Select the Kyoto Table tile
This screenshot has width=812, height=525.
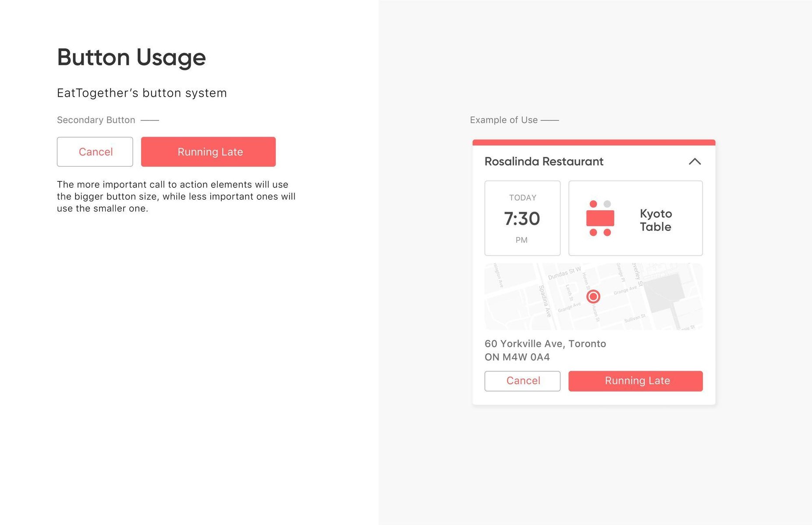click(635, 218)
